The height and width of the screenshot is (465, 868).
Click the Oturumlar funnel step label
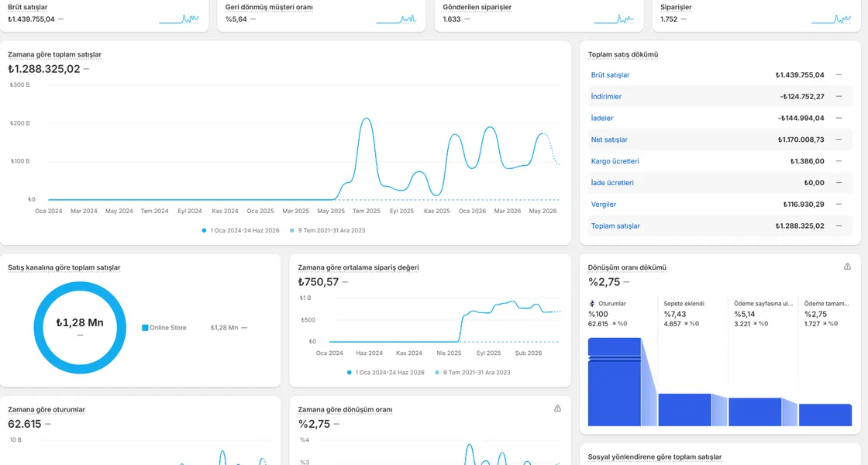click(x=611, y=304)
